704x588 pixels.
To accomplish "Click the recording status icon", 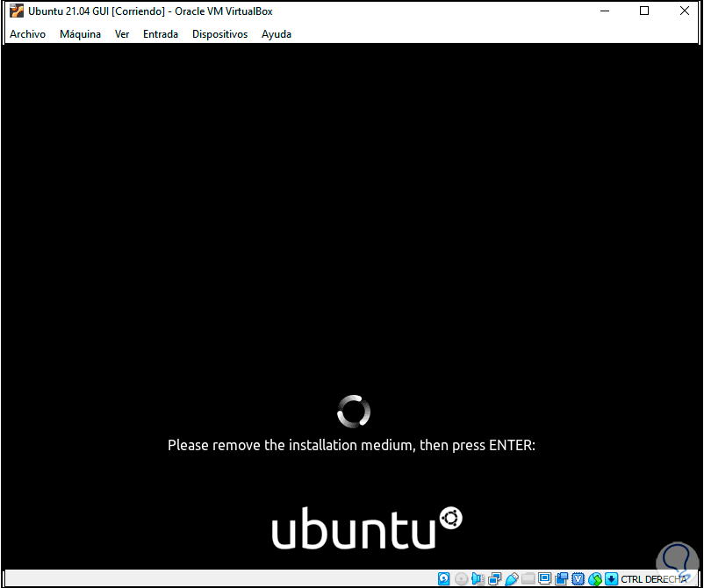I will (561, 578).
